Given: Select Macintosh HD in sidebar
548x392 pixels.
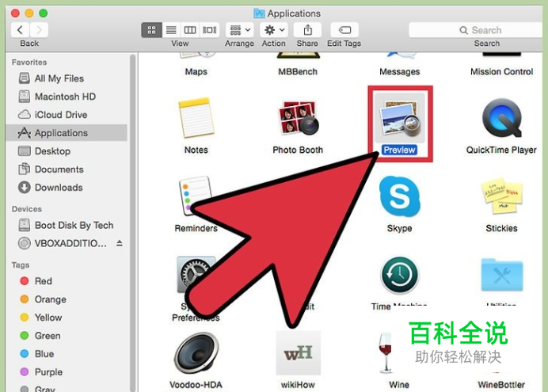Looking at the screenshot, I should coord(67,97).
